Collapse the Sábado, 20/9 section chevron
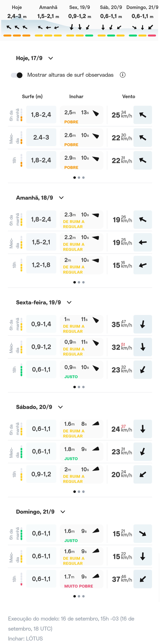The height and width of the screenshot is (644, 160). 60,407
